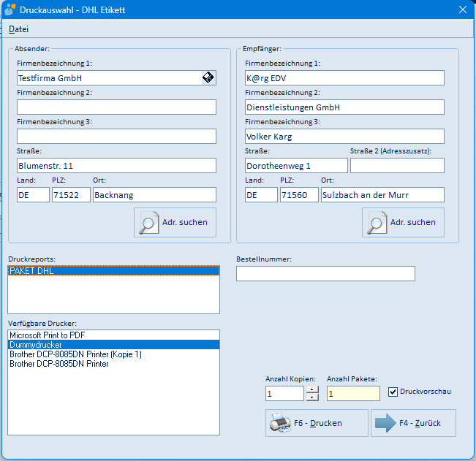Image resolution: width=476 pixels, height=461 pixels.
Task: Toggle the Druckvorschau checkbox
Action: tap(393, 392)
